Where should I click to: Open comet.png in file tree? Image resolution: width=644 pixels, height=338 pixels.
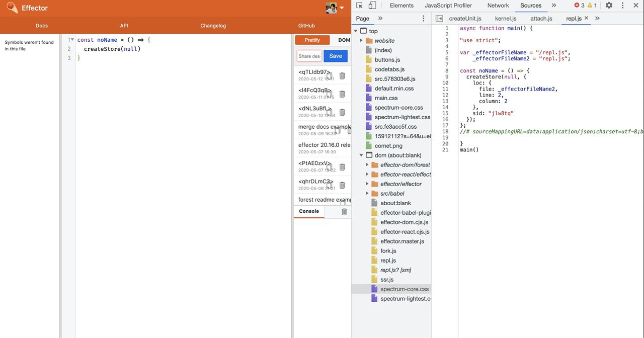click(x=388, y=146)
